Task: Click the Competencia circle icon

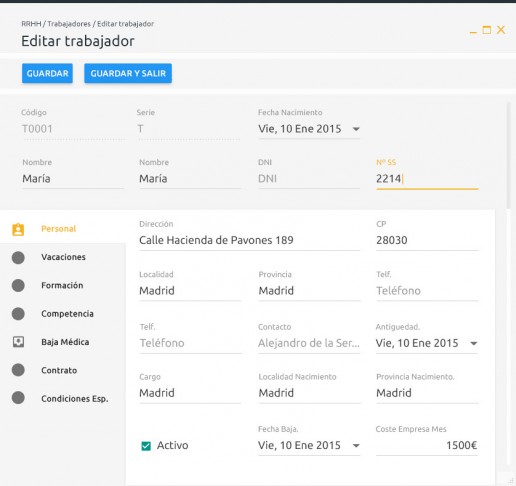Action: [x=18, y=314]
